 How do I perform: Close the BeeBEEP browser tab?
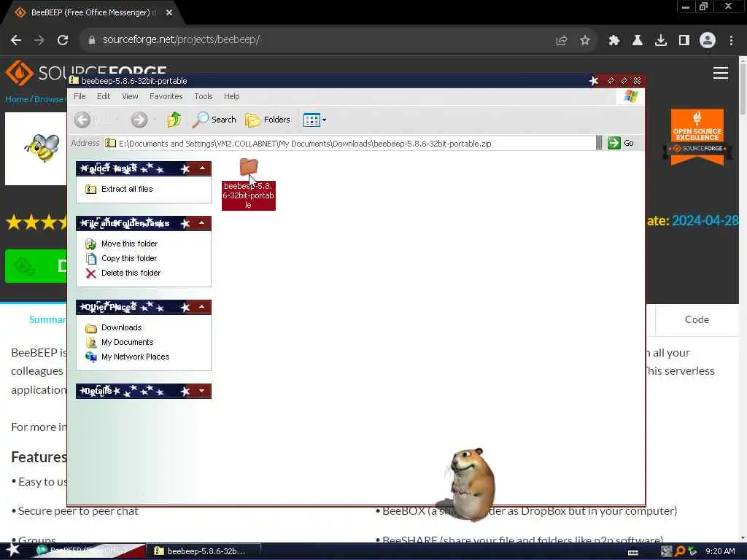[x=169, y=13]
